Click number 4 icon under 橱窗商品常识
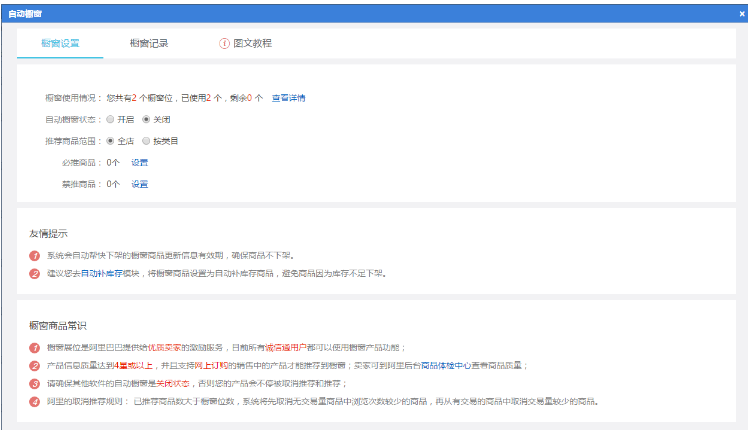The width and height of the screenshot is (748, 434). click(x=35, y=402)
